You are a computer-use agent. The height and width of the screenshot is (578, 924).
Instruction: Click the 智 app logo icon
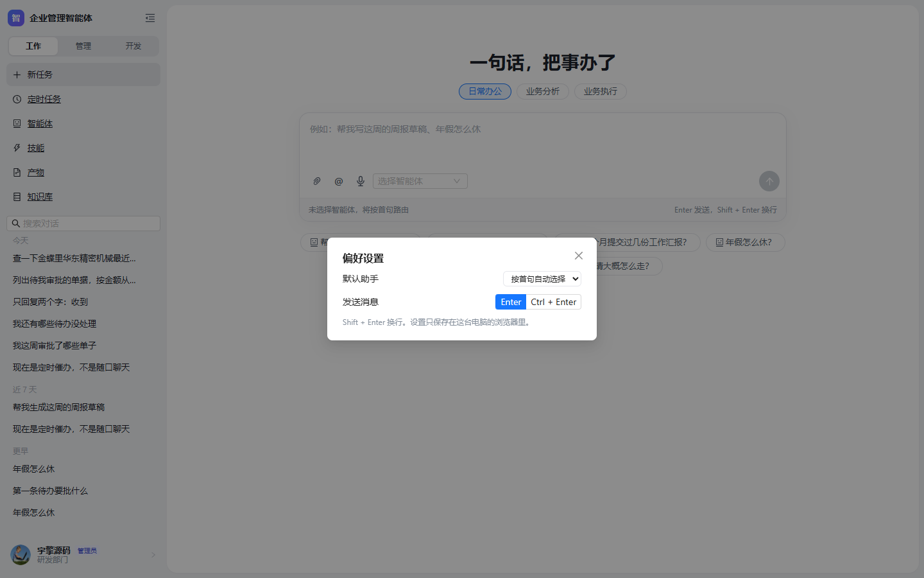pyautogui.click(x=16, y=18)
